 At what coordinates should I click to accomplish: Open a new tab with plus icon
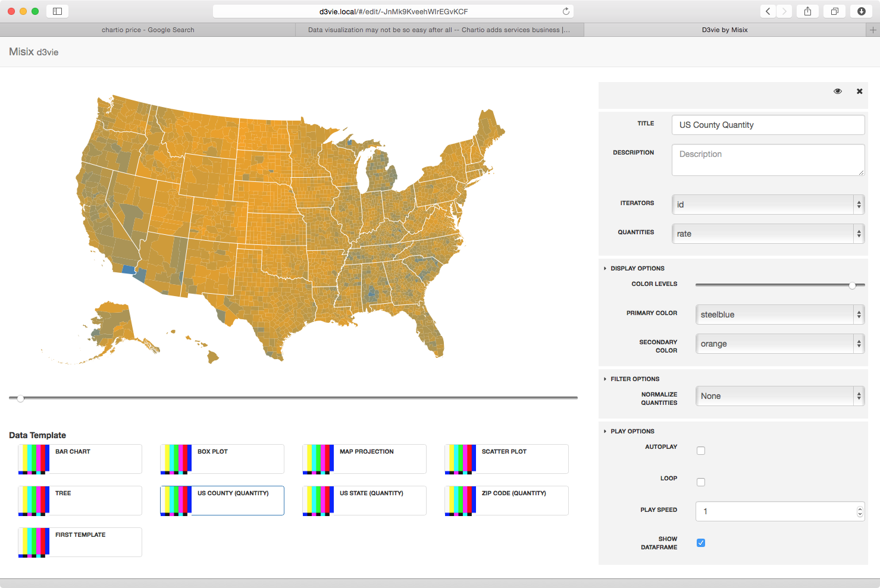[873, 30]
